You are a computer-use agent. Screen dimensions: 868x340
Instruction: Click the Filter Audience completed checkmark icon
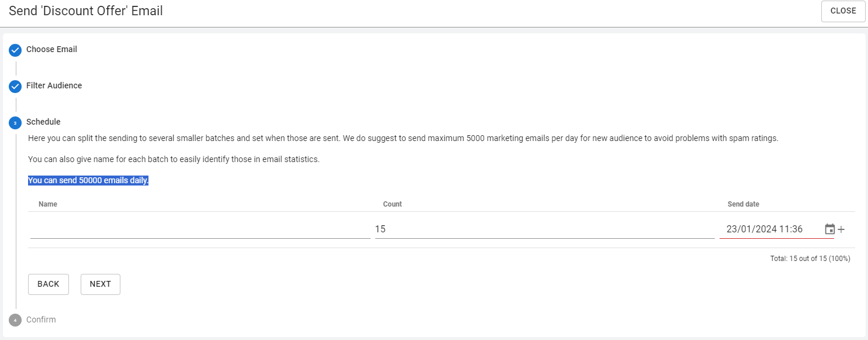tap(15, 87)
